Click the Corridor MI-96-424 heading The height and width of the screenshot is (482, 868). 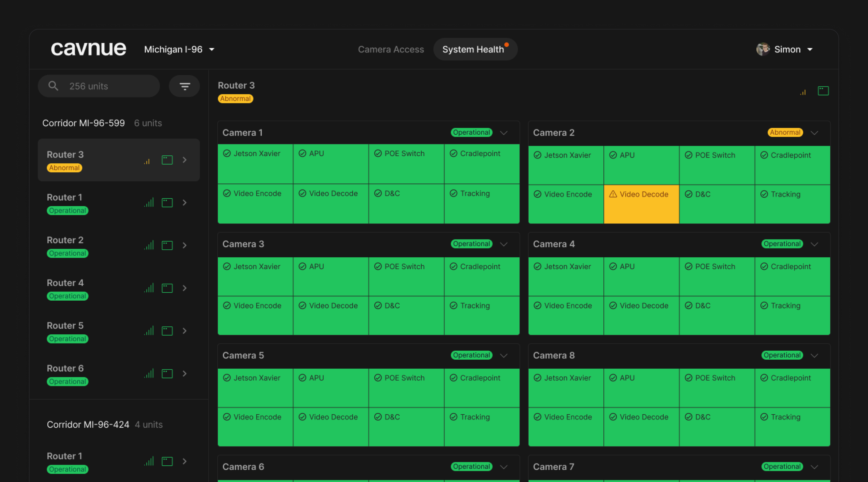point(88,424)
